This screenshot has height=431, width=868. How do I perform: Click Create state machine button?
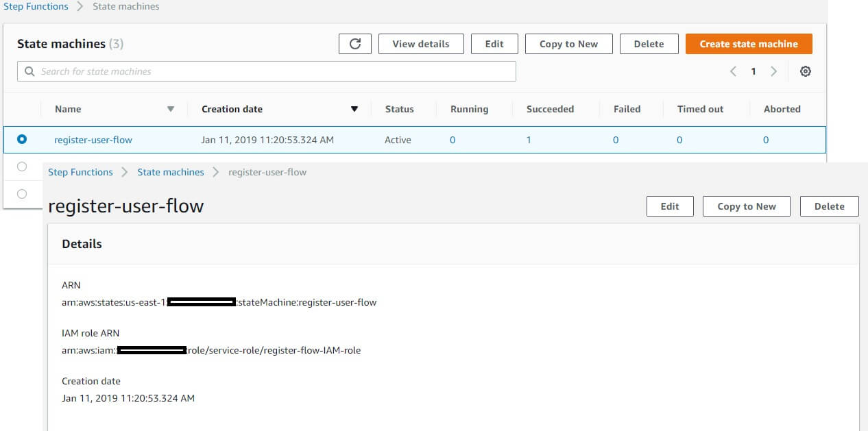tap(749, 44)
